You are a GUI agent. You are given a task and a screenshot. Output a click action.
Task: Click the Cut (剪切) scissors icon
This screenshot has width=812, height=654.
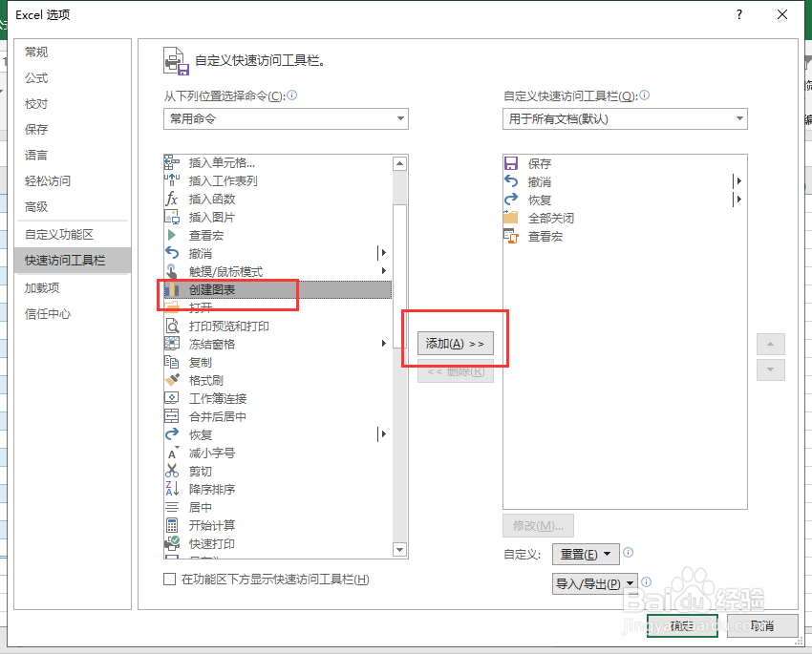coord(171,471)
